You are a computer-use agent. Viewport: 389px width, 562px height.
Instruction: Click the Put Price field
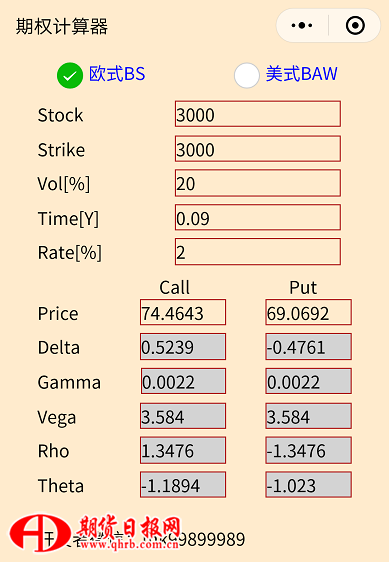click(308, 312)
